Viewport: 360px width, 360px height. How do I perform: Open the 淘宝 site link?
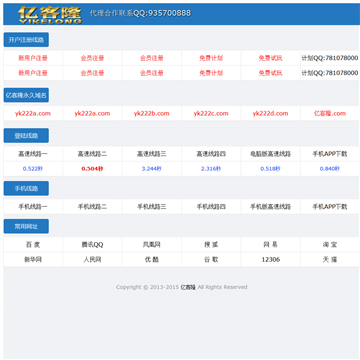330,245
